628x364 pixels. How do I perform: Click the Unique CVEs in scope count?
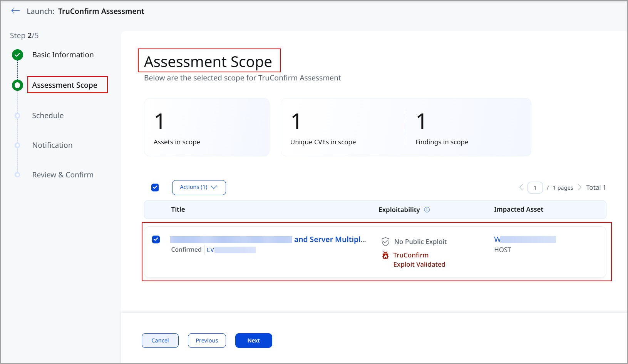coord(296,121)
